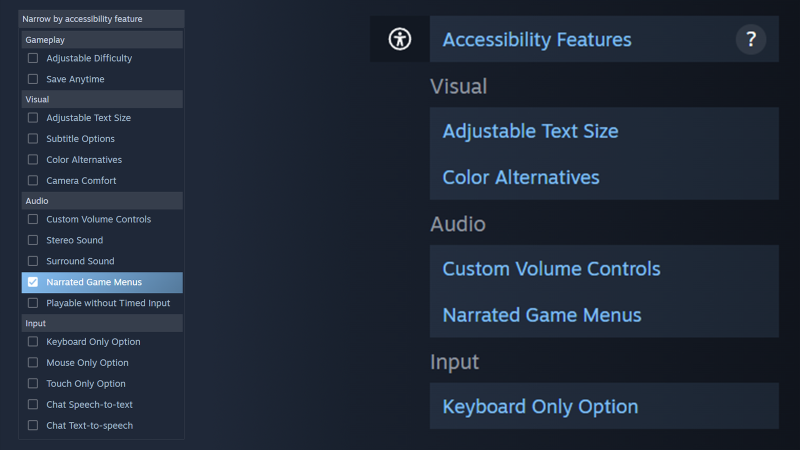Viewport: 800px width, 450px height.
Task: Open the Accessibility Features heading link
Action: click(537, 40)
